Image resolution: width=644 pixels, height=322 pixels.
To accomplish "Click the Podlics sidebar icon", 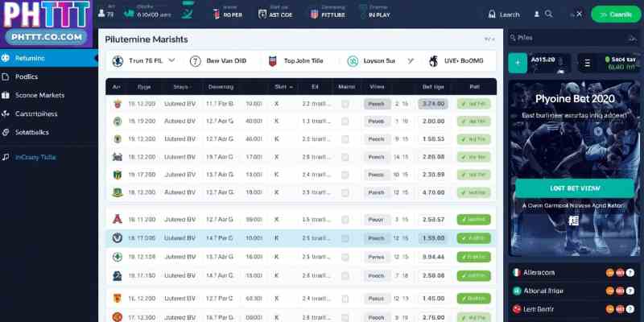I will [x=6, y=76].
